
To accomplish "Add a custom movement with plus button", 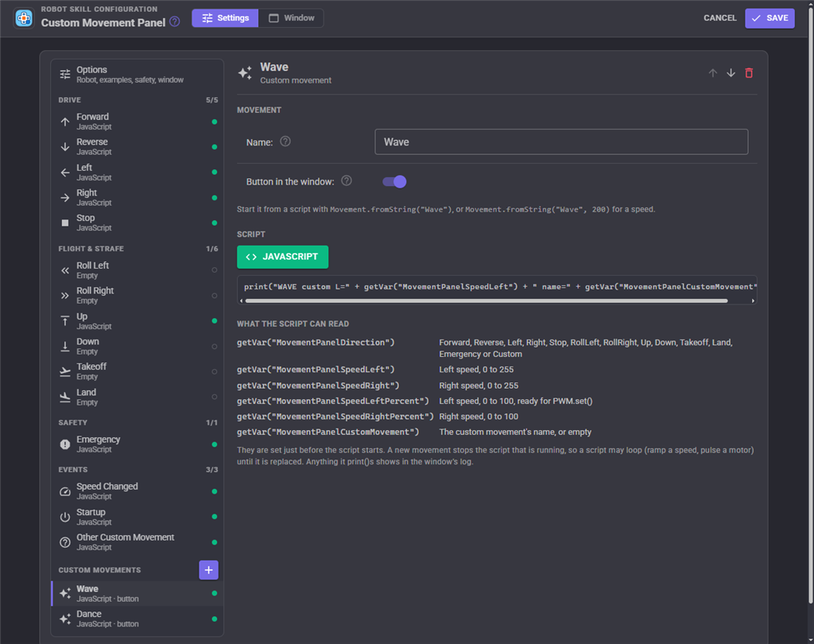I will coord(209,570).
